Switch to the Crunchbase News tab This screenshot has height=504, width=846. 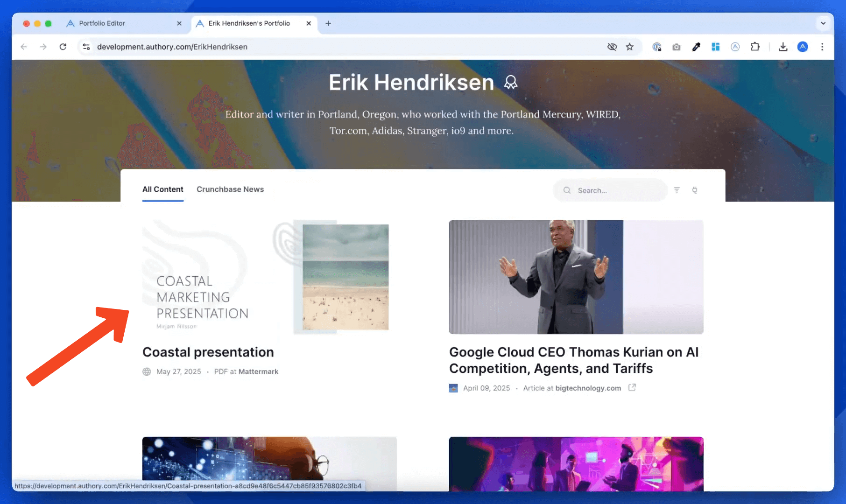pyautogui.click(x=230, y=189)
